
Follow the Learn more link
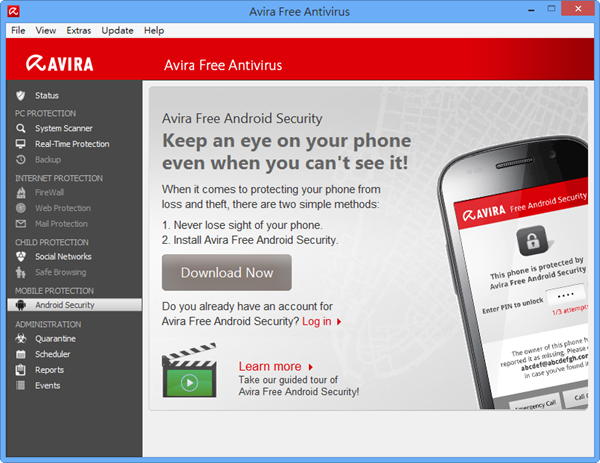(270, 367)
